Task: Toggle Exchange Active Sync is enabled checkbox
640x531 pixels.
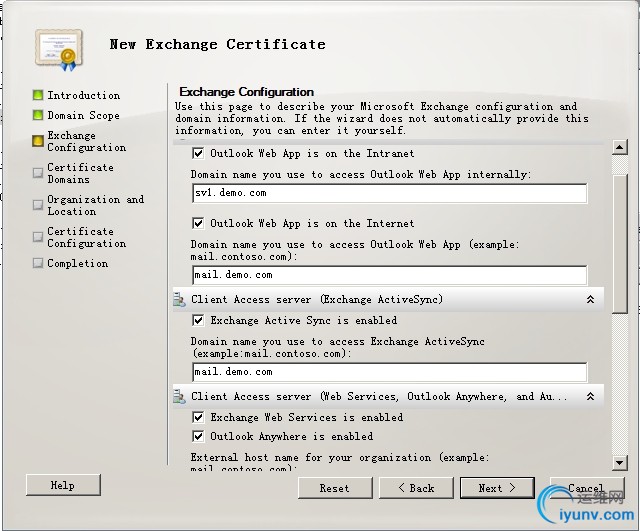Action: 198,320
